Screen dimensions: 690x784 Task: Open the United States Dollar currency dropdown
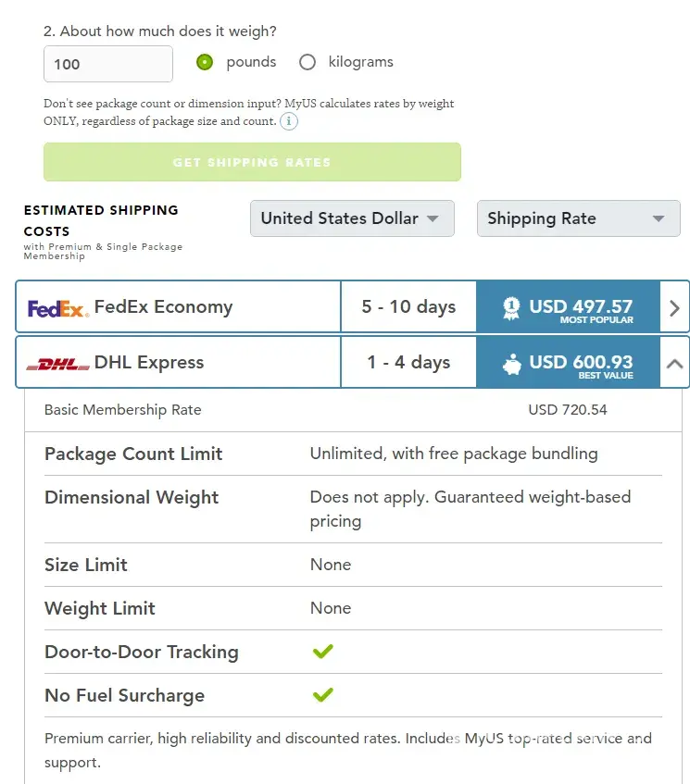tap(352, 218)
